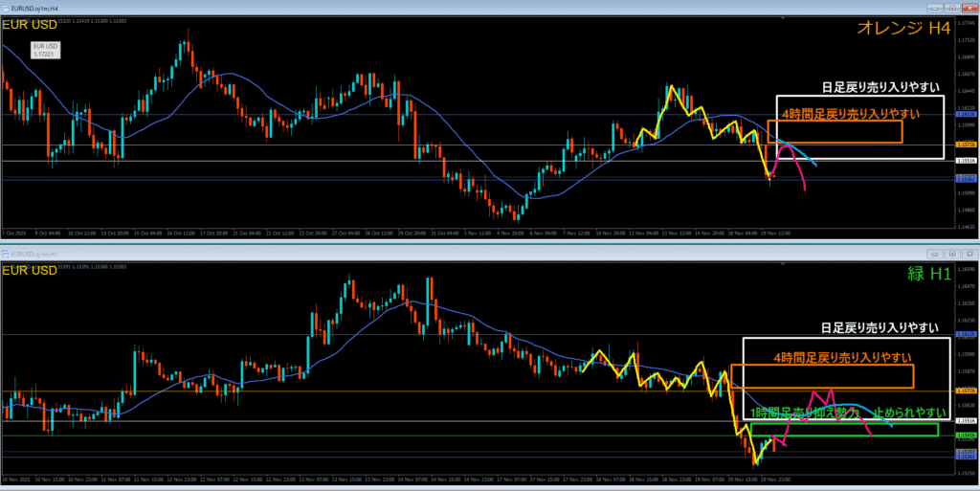Screen dimensions: 980x491
Task: Click the white 1.15516 price label in H1 chart
Action: [965, 421]
